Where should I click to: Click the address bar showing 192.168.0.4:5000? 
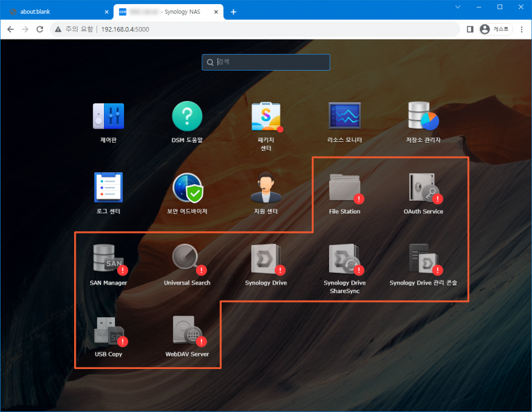(x=254, y=29)
